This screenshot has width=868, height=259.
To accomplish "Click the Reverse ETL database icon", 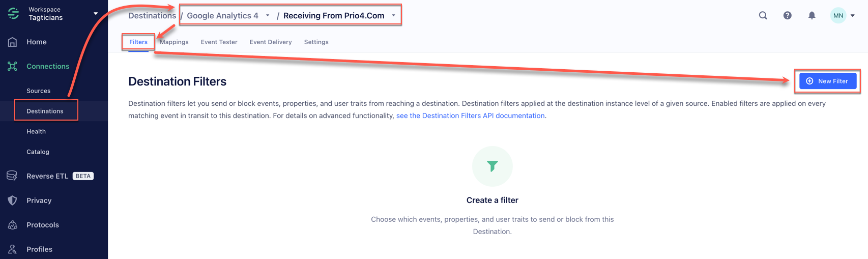I will point(12,176).
